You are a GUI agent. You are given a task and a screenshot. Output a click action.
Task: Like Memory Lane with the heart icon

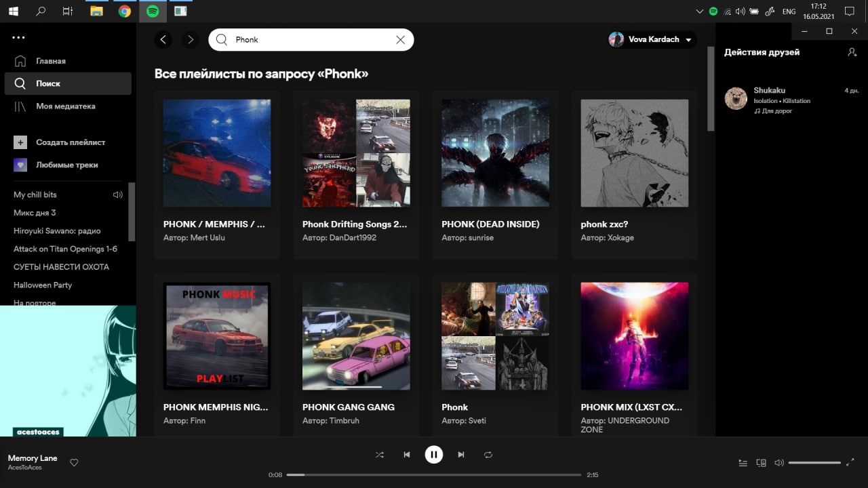tap(75, 462)
